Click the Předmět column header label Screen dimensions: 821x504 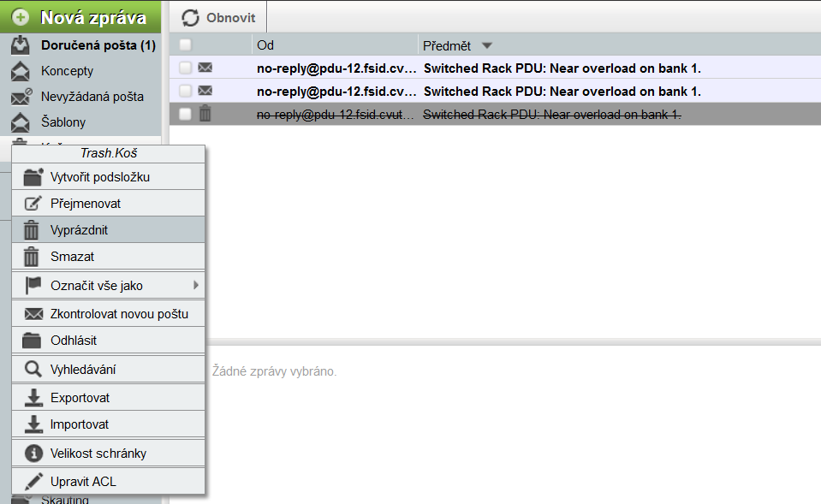tap(447, 46)
